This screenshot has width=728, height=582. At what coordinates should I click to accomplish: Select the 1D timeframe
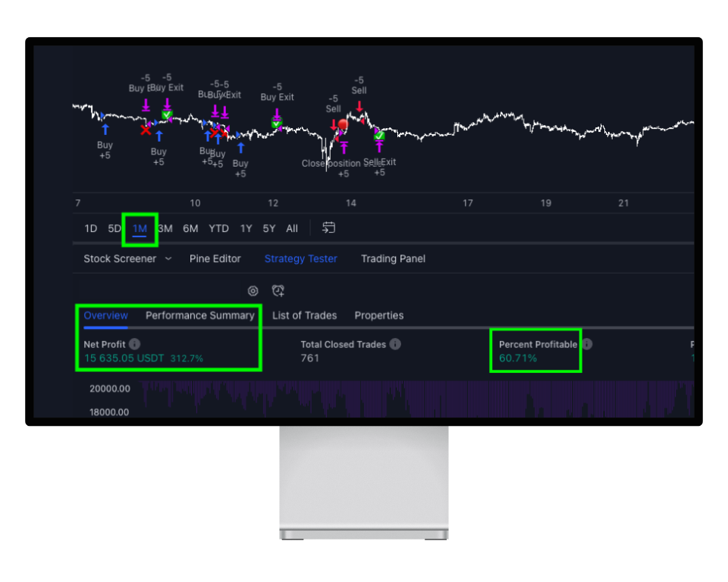pyautogui.click(x=90, y=228)
